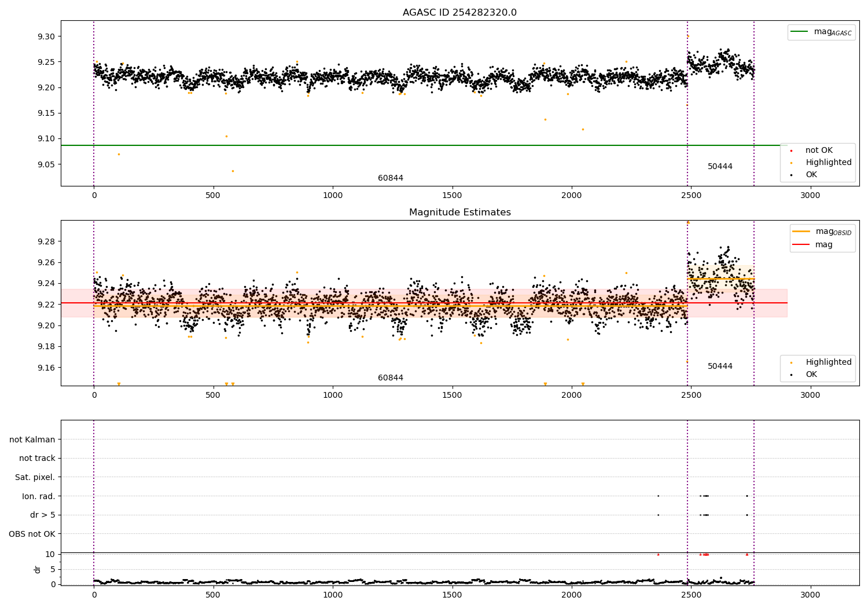Click the 'not OK' legend entry in the top panel
Image resolution: width=868 pixels, height=608 pixels.
(818, 151)
